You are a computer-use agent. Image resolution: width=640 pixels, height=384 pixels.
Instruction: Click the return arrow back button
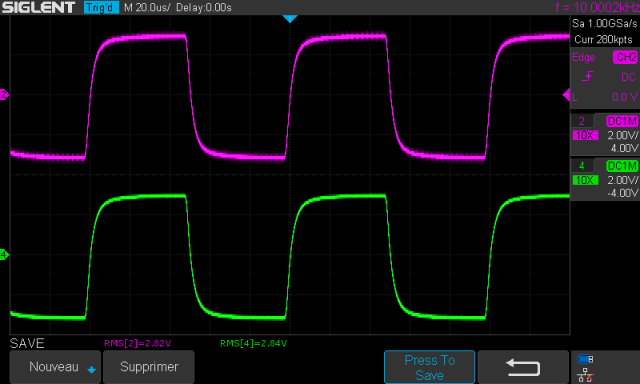click(523, 367)
